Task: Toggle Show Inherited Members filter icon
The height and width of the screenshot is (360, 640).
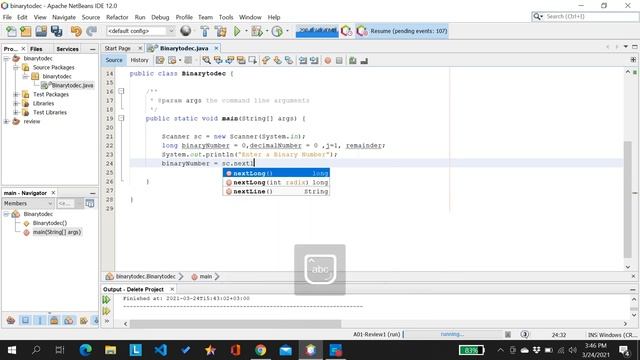Action: [11, 320]
